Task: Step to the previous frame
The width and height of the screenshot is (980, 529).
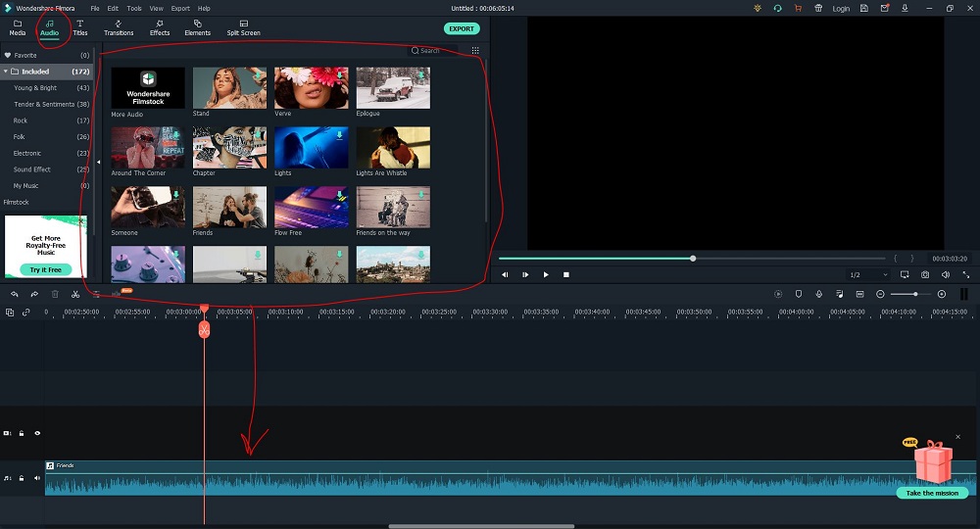Action: point(505,275)
